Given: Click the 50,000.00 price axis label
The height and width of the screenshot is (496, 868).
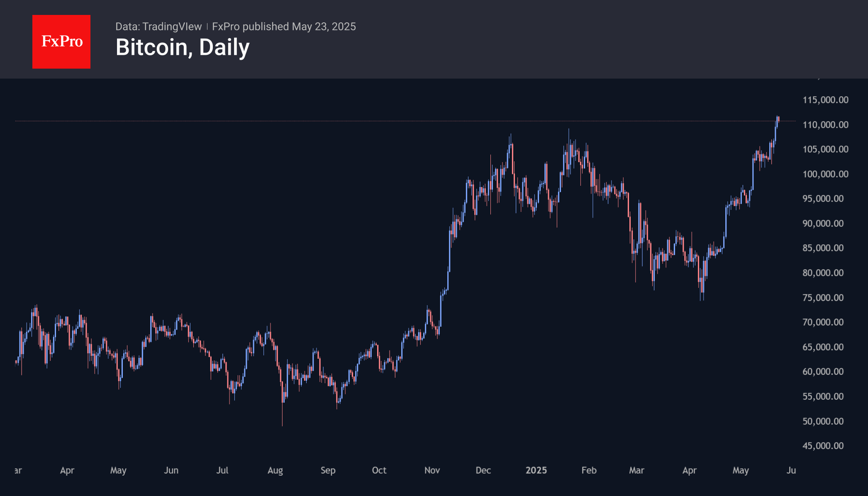Looking at the screenshot, I should tap(823, 421).
